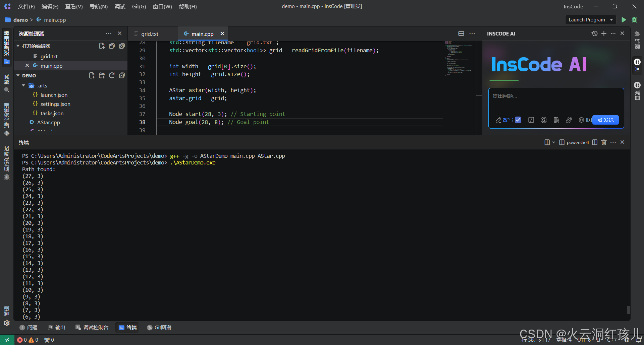
Task: Open the Search sidebar view
Action: pos(7,83)
